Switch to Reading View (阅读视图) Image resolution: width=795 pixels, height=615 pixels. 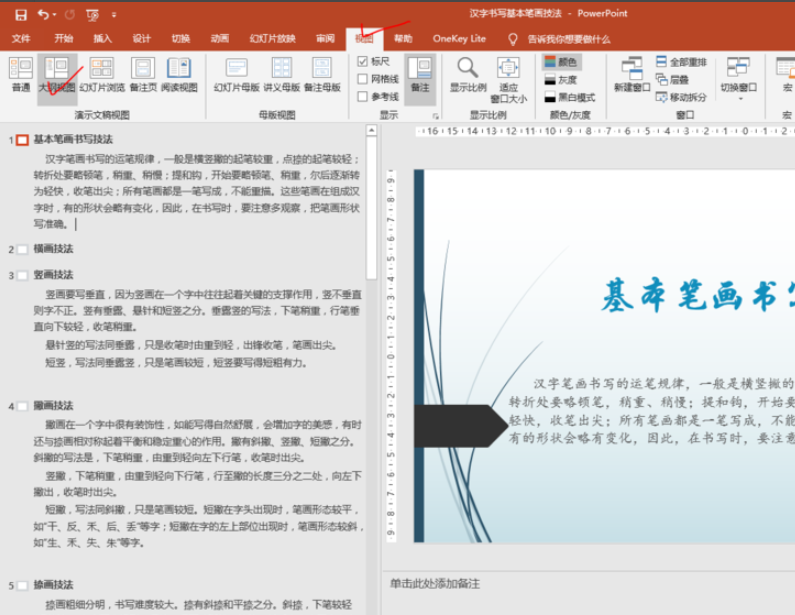click(179, 75)
